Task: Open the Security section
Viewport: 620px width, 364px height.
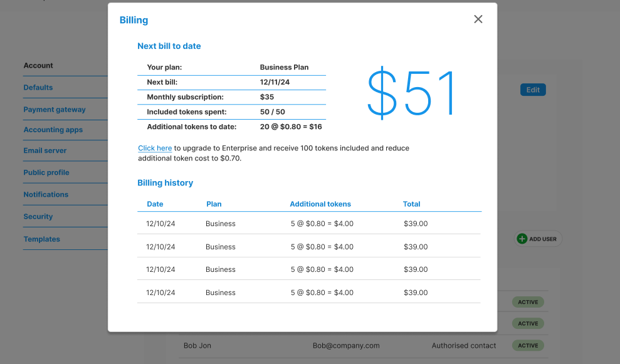Action: (38, 217)
